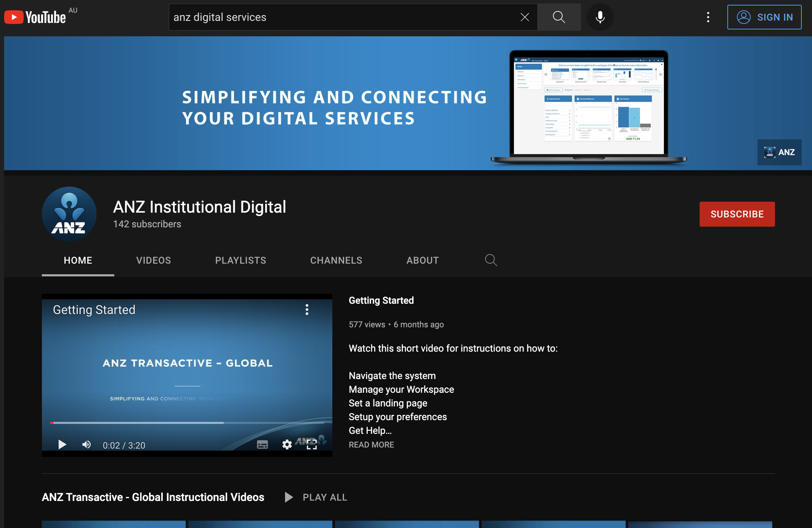Play the Getting Started video
The width and height of the screenshot is (812, 528).
[x=62, y=445]
